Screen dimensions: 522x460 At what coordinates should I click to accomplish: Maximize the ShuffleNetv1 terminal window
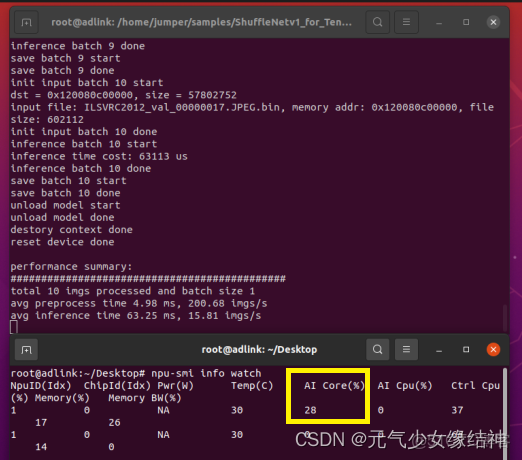pos(466,22)
